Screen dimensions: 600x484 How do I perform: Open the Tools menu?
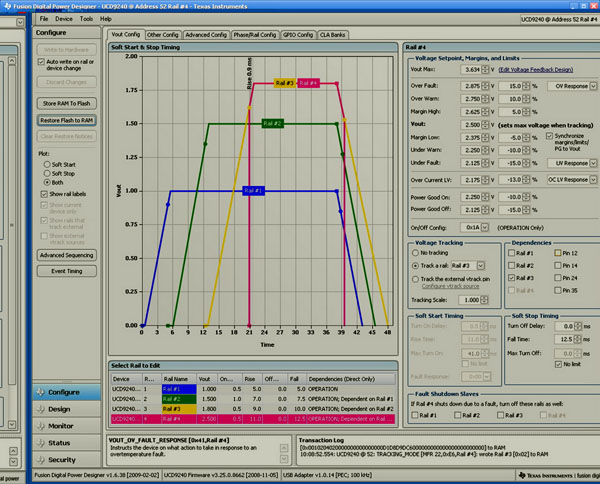(86, 19)
